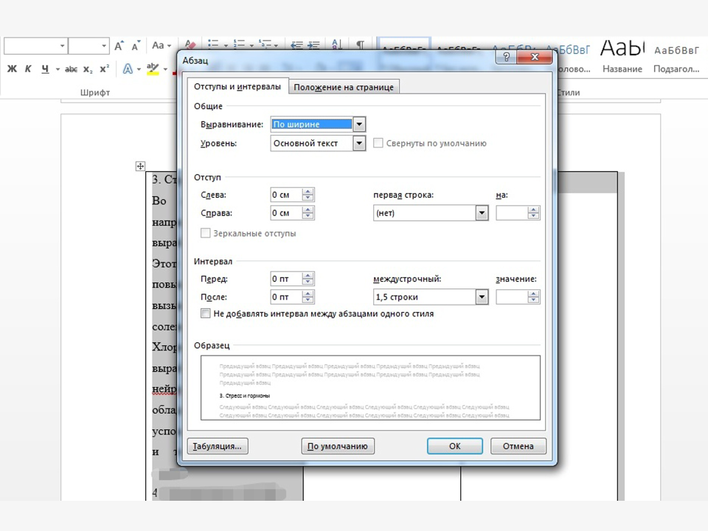
Task: Click the Слева indent value field
Action: pos(286,195)
